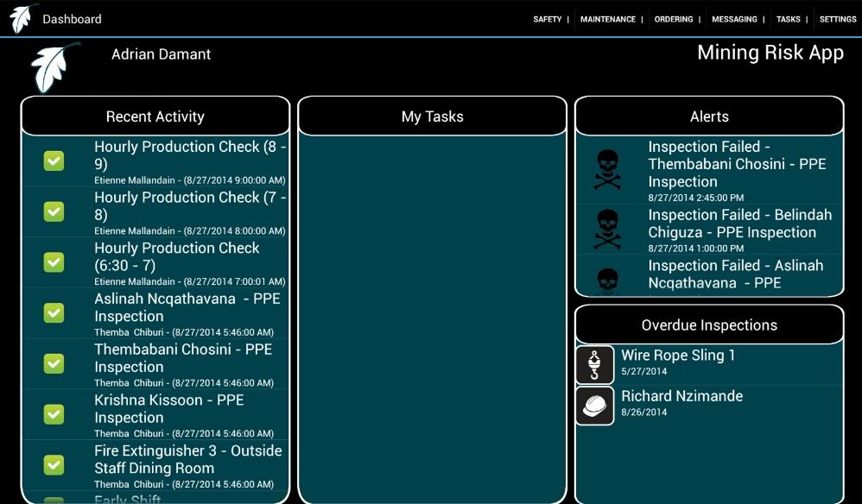Click skull icon for Thembabani Chosini failed inspection
The width and height of the screenshot is (862, 504).
point(607,171)
